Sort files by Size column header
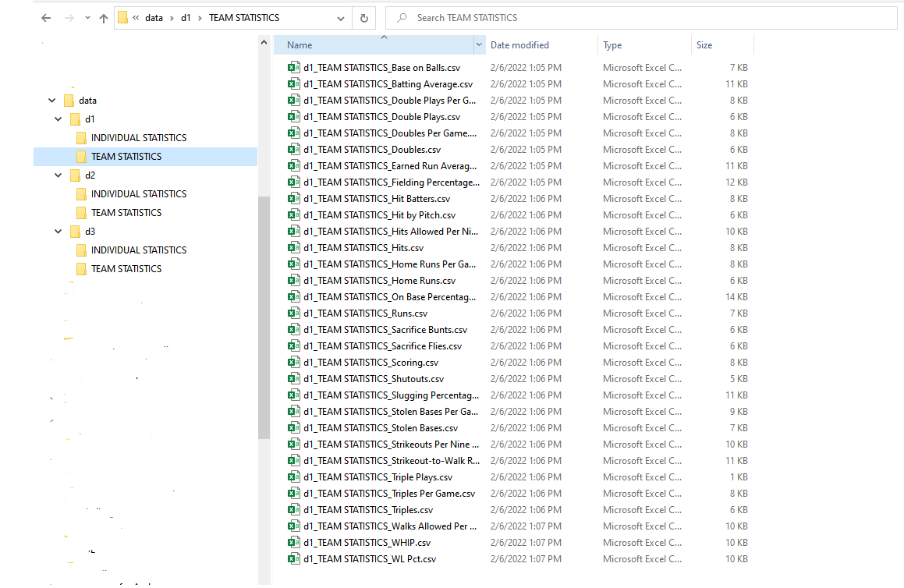Image resolution: width=904 pixels, height=588 pixels. click(x=704, y=45)
